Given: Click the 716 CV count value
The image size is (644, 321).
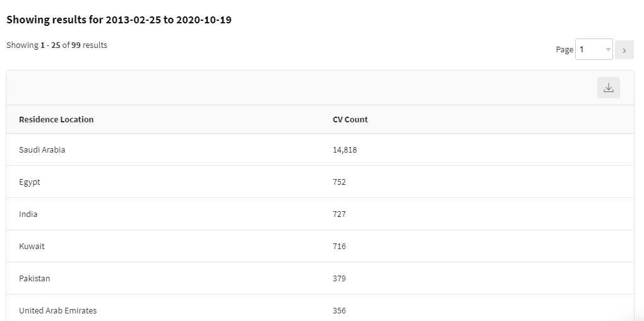Looking at the screenshot, I should pyautogui.click(x=340, y=247).
